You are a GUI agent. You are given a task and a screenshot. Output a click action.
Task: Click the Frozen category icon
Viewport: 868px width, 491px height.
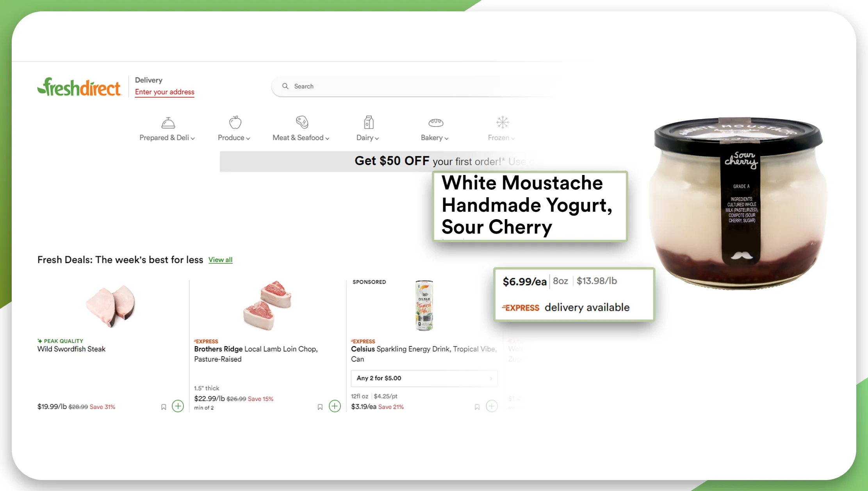point(502,122)
